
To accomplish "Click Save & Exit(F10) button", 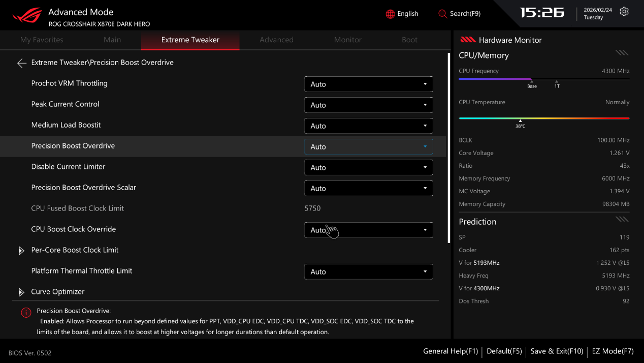I will pos(557,351).
